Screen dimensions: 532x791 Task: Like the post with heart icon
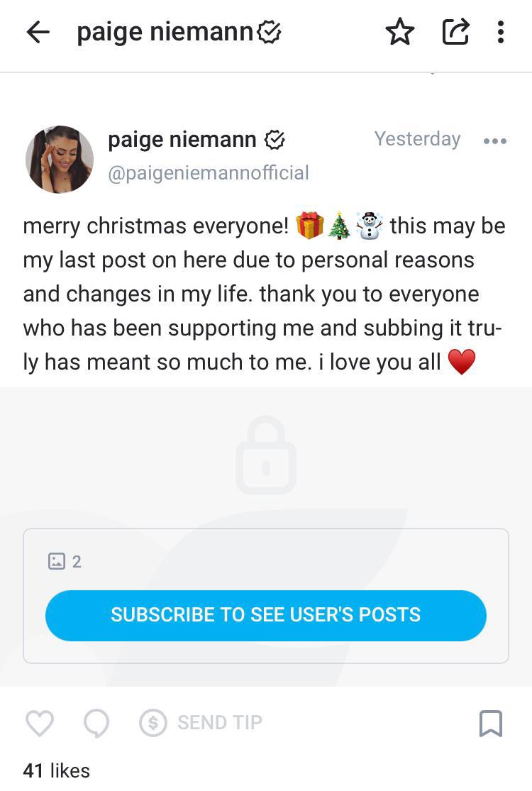click(40, 723)
